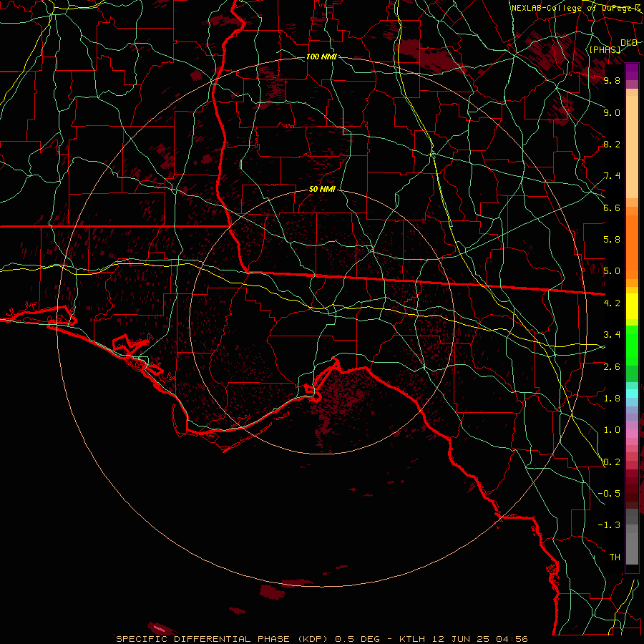This screenshot has height=644, width=644.
Task: Click the 12 JUN 25 04:56 timestamp
Action: 479,639
